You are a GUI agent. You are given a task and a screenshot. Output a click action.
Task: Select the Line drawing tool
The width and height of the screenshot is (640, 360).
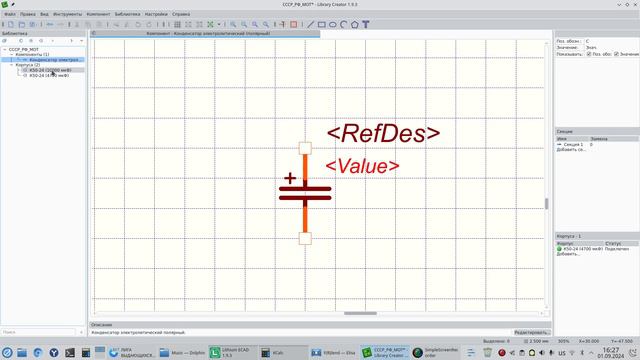pos(311,24)
